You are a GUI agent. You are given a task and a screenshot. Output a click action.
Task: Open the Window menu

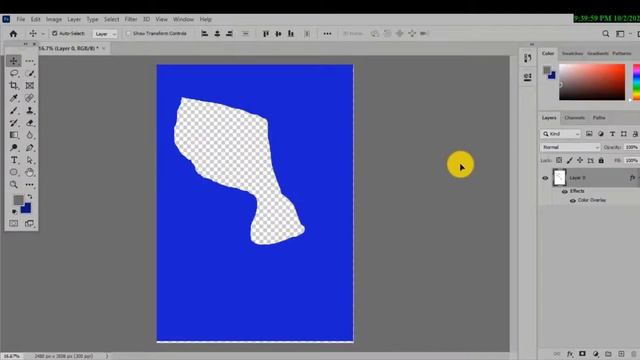tap(183, 19)
